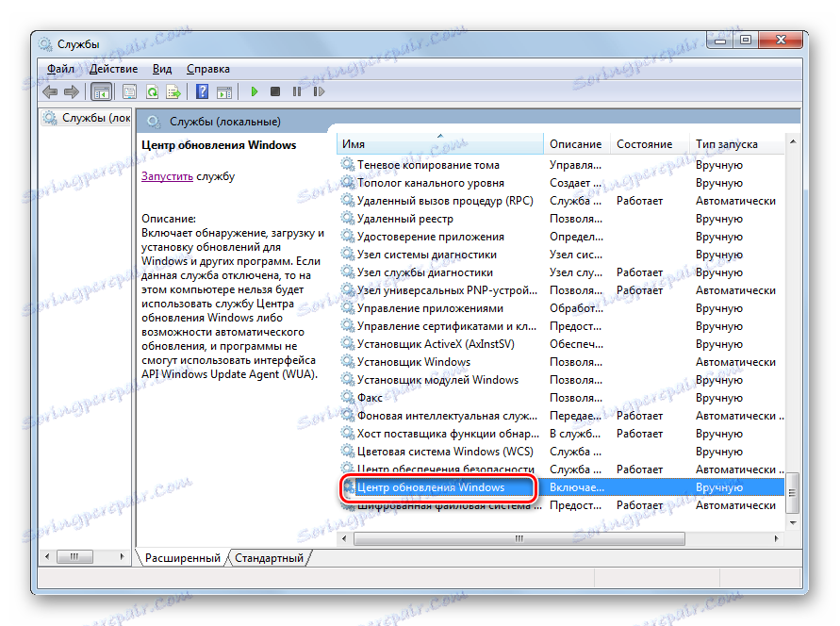The height and width of the screenshot is (626, 840).
Task: Click the list scroll-up arrow
Action: [792, 142]
